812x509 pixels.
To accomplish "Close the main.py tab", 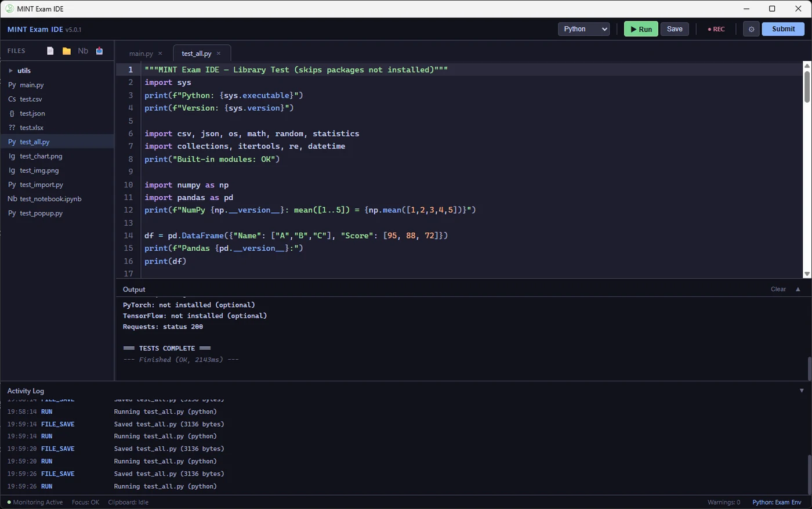I will 160,53.
